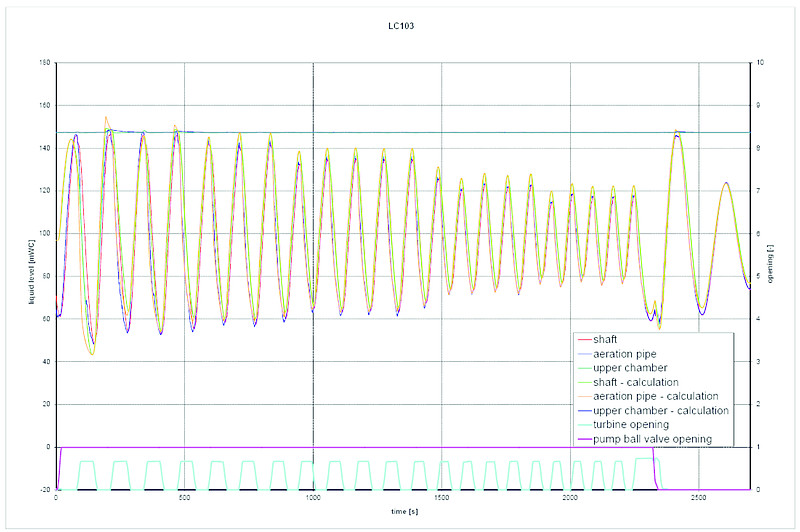Click the 1000 tick label on time axis

coord(313,498)
